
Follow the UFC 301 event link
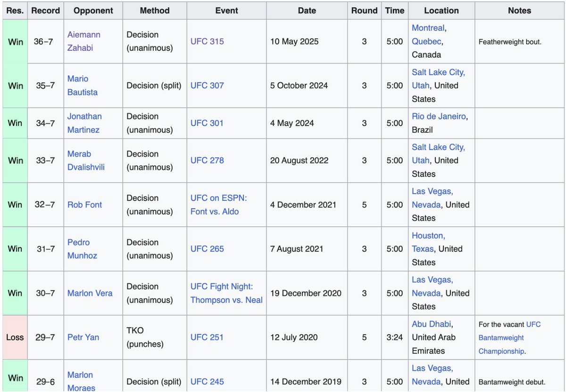pos(207,123)
